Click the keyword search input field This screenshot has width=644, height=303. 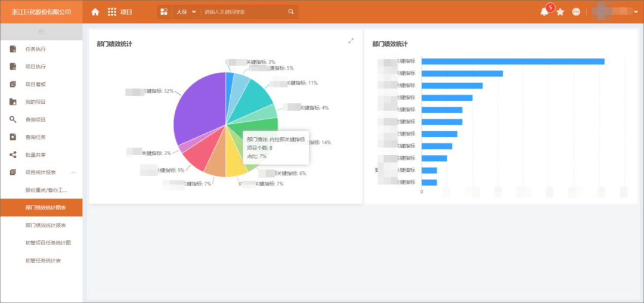pos(244,12)
